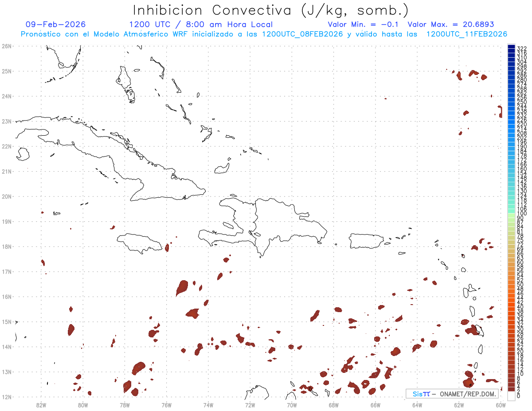532x411 pixels.
Task: Click the "Valor Max. = 20.6893" readout
Action: point(451,24)
